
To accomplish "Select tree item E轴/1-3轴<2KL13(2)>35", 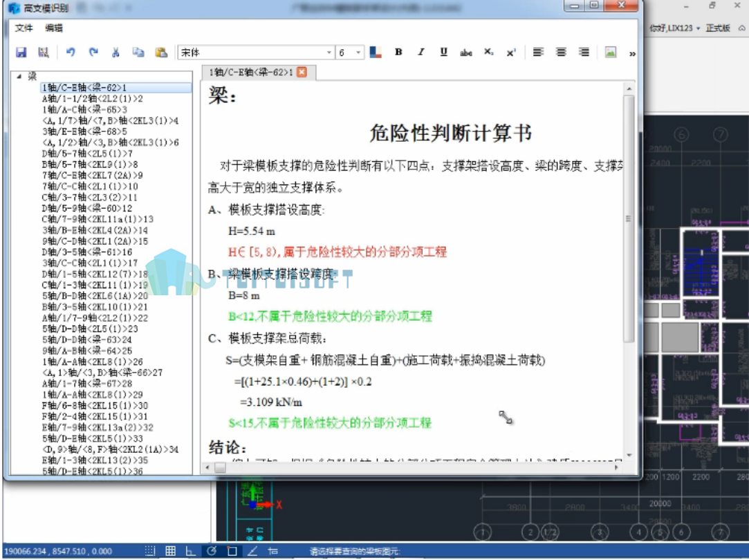I will (x=95, y=460).
